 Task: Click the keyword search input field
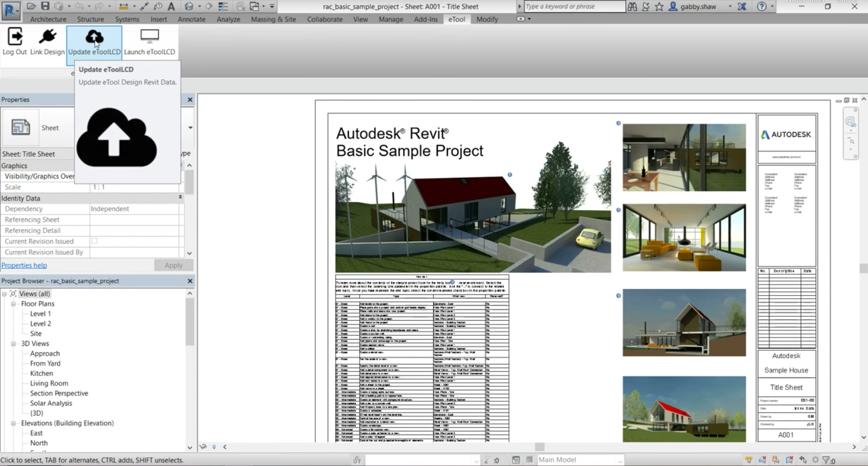point(574,6)
